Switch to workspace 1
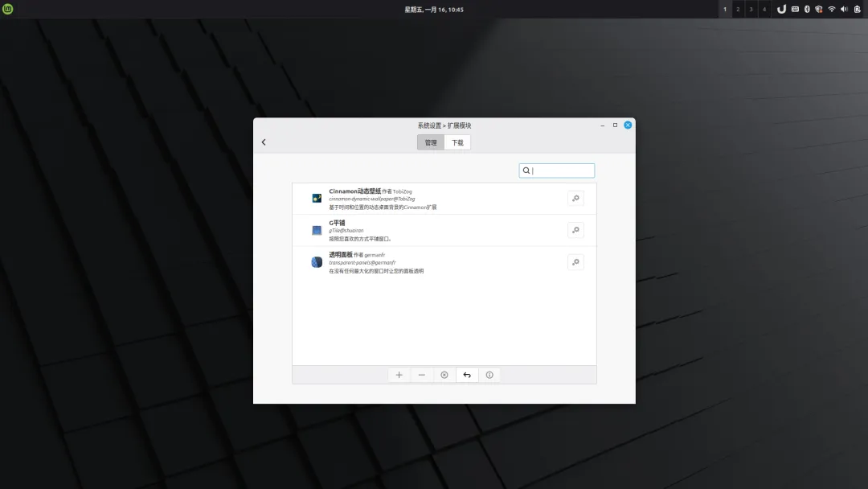868x489 pixels. (725, 9)
